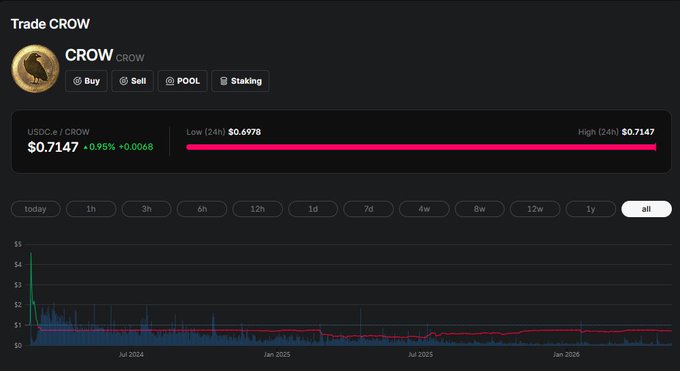680x371 pixels.
Task: Select the today time range
Action: point(36,209)
